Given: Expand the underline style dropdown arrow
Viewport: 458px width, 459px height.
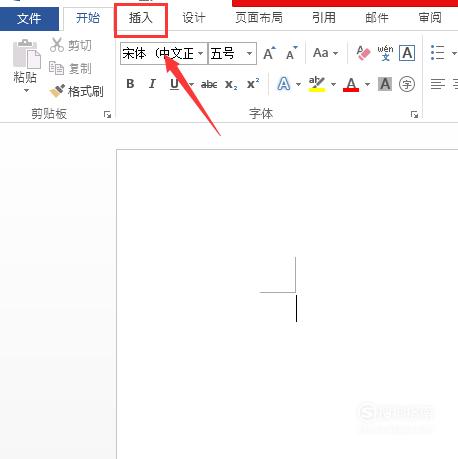Looking at the screenshot, I should pos(191,84).
